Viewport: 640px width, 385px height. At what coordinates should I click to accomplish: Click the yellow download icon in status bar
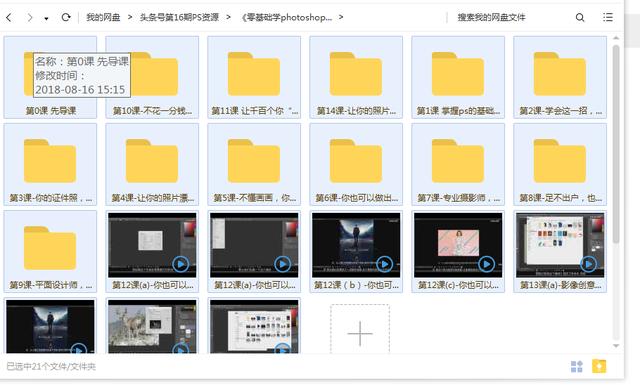599,366
